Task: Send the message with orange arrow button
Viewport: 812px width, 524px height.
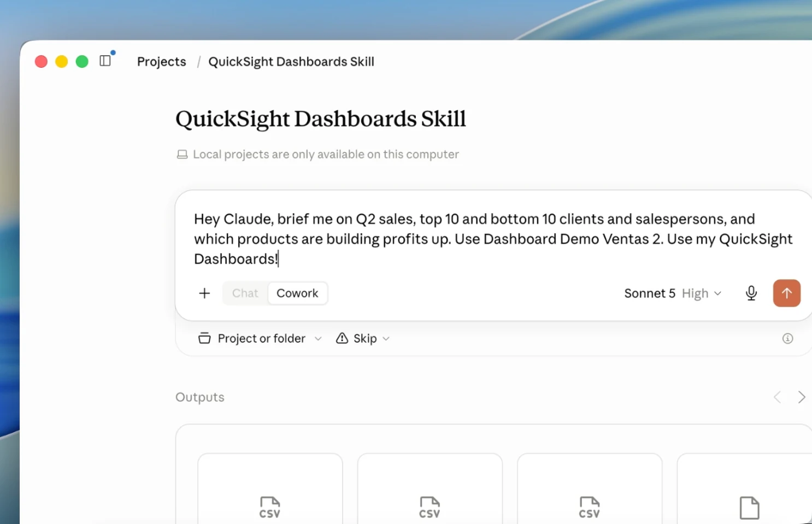Action: pyautogui.click(x=786, y=293)
